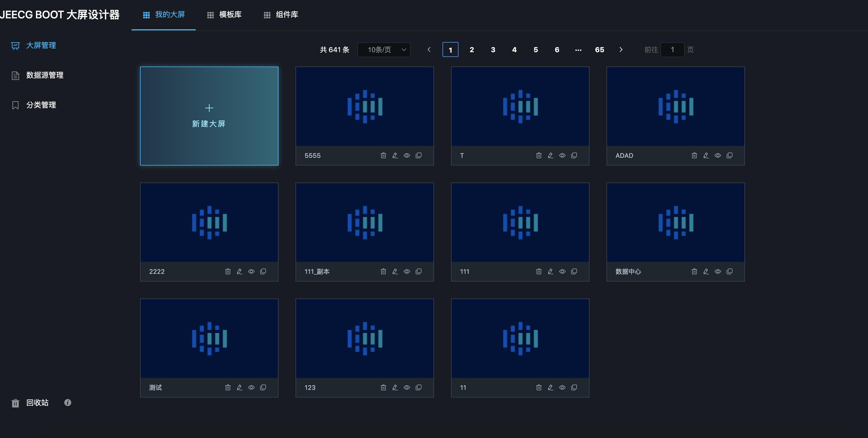Expand more pages via ellipsis in pagination

[x=578, y=49]
